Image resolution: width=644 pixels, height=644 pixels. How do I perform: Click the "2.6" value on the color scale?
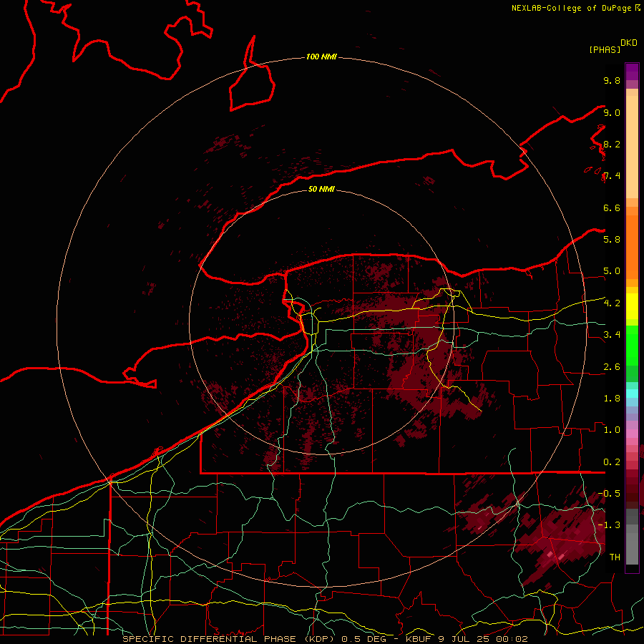pos(612,366)
